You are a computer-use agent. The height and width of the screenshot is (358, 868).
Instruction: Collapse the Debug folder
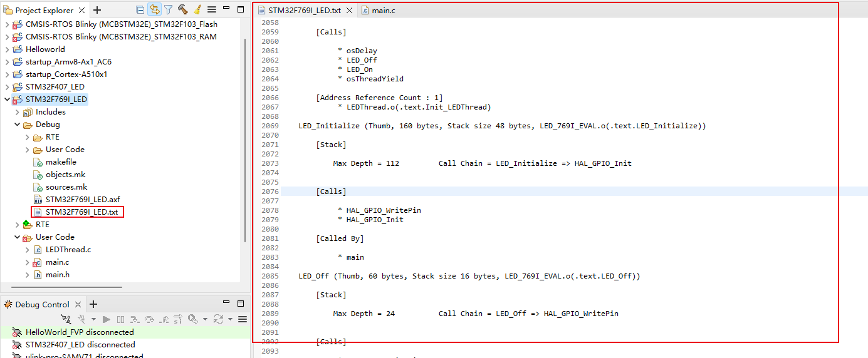tap(18, 125)
